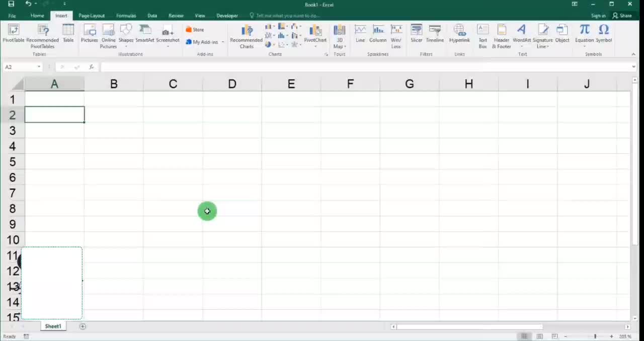Insert a Slicer filter
The width and height of the screenshot is (644, 341).
coord(416,33)
